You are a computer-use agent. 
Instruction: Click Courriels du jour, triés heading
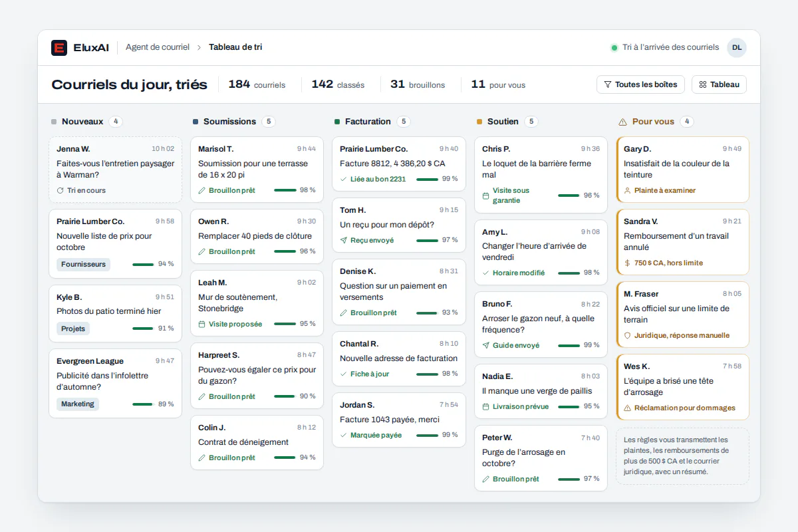point(130,84)
